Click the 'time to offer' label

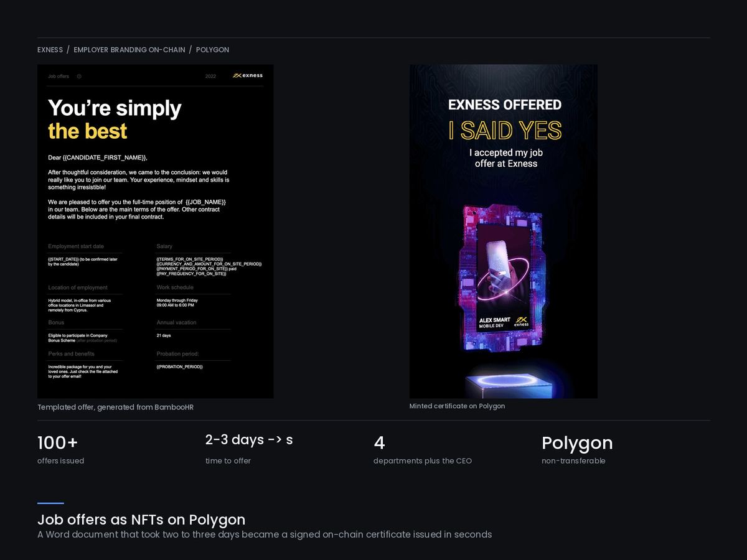(x=228, y=461)
